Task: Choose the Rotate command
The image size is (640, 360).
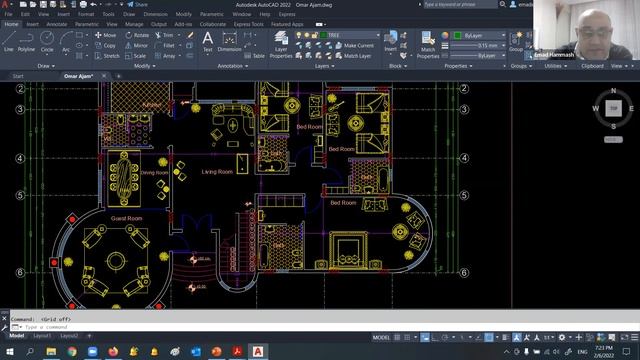Action: pos(137,35)
